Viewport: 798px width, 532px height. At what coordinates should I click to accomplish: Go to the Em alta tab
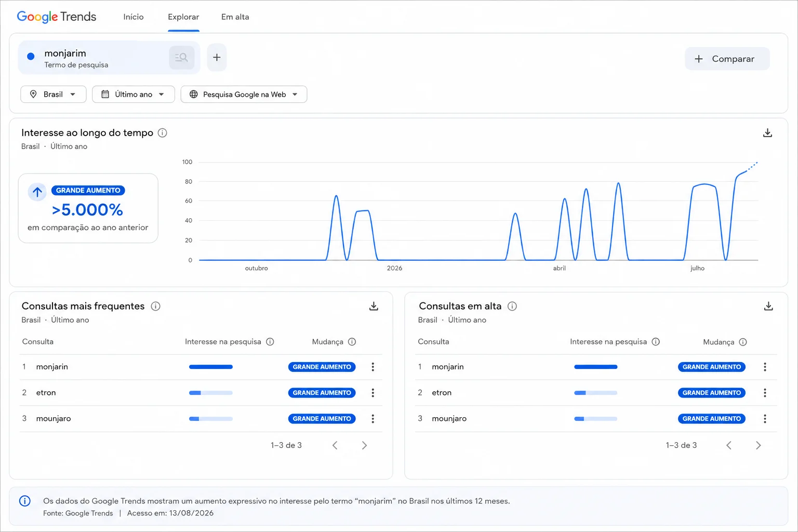(x=235, y=17)
